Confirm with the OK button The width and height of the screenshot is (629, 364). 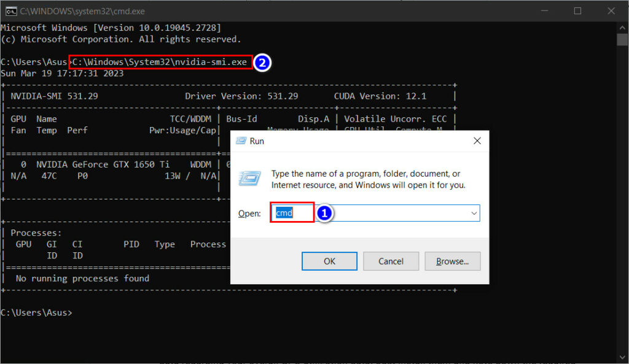(x=329, y=261)
